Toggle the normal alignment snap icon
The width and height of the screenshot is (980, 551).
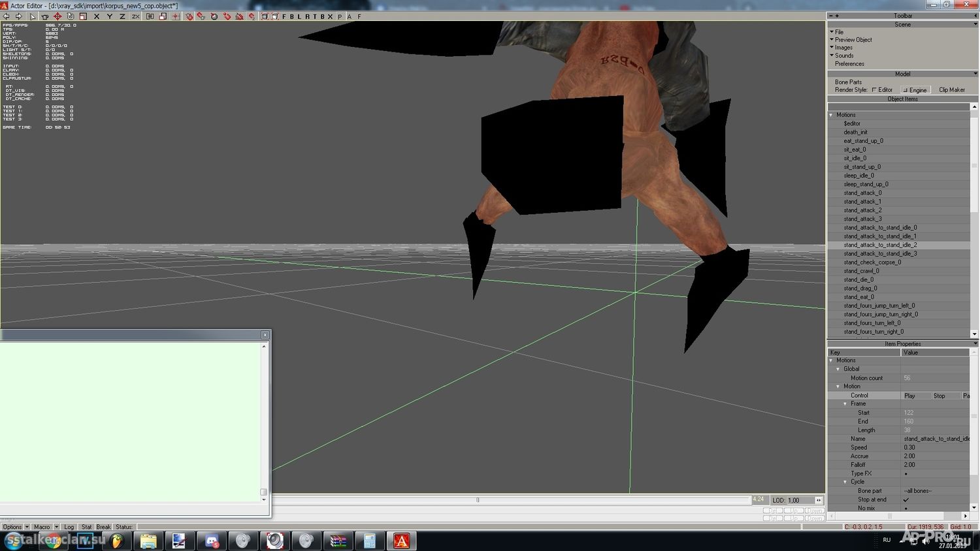tap(252, 16)
